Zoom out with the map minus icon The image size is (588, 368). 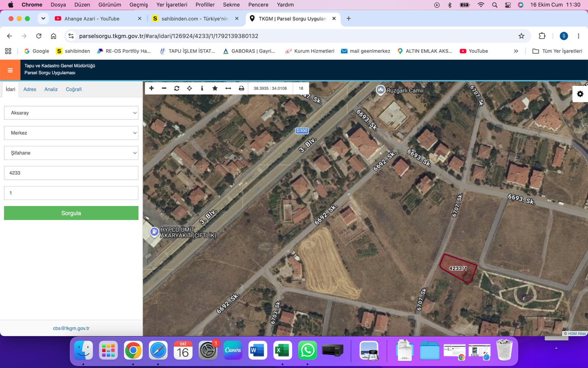pos(164,88)
